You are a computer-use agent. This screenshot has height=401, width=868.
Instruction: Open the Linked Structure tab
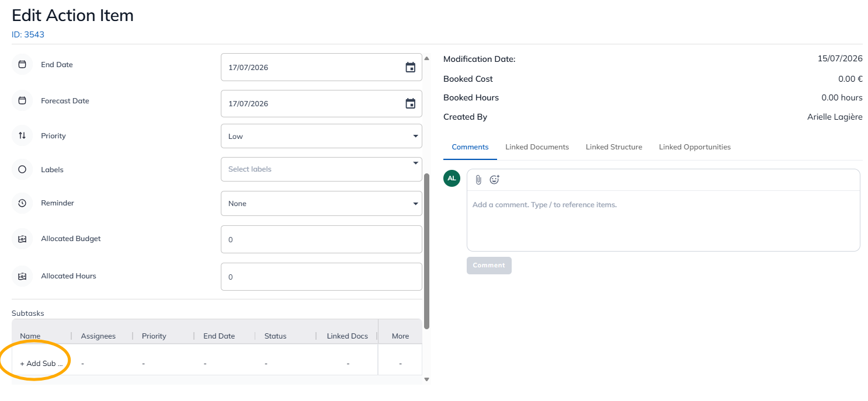614,147
